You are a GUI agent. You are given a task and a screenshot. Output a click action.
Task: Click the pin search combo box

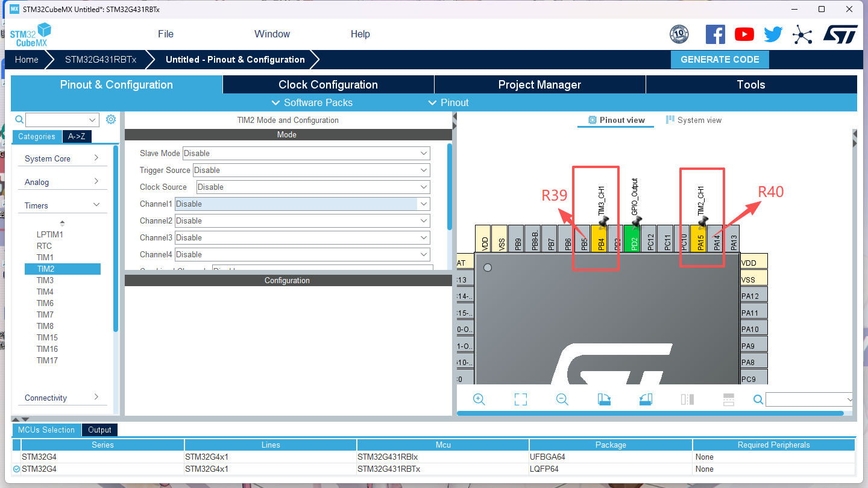click(810, 399)
